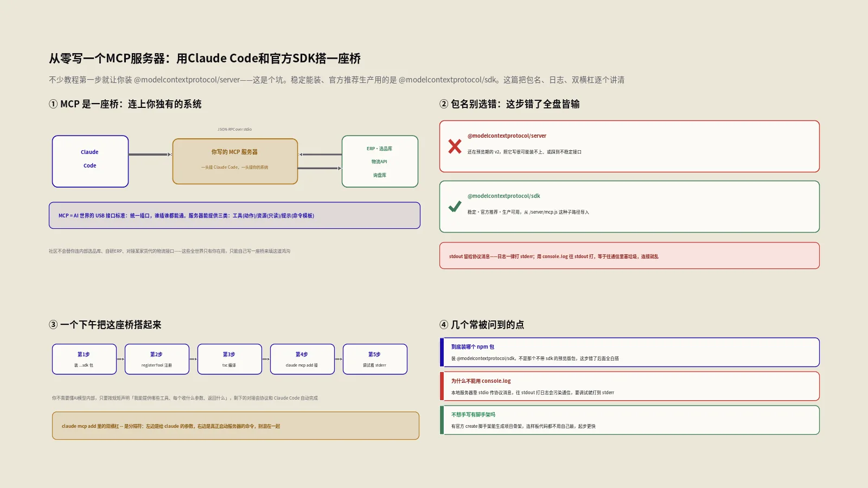Click the '第2步' registerTool step box

(x=157, y=359)
